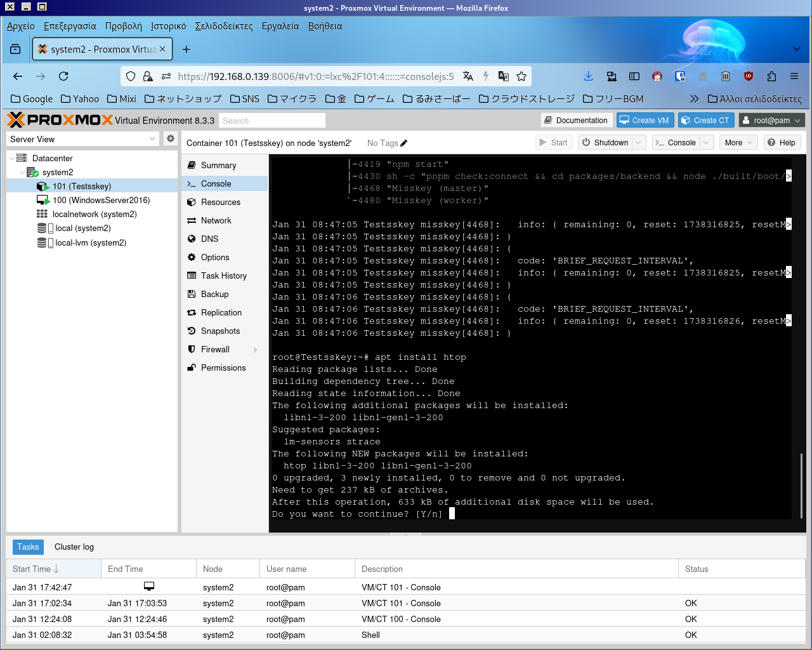This screenshot has height=650, width=812.
Task: Close the system2 Proxmox browser tab
Action: [x=162, y=49]
